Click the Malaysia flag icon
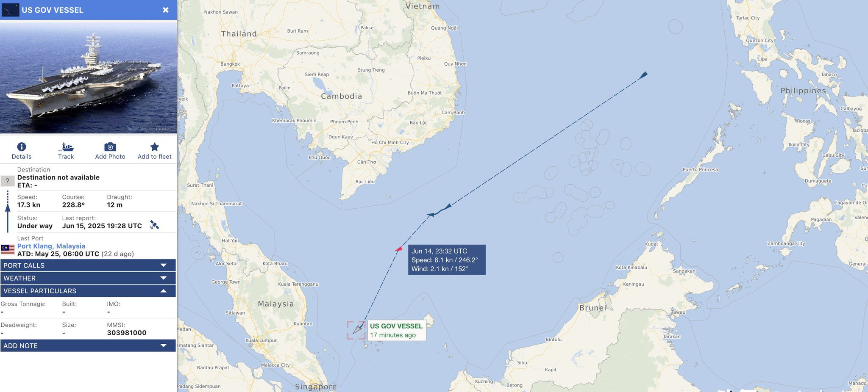 pyautogui.click(x=8, y=249)
